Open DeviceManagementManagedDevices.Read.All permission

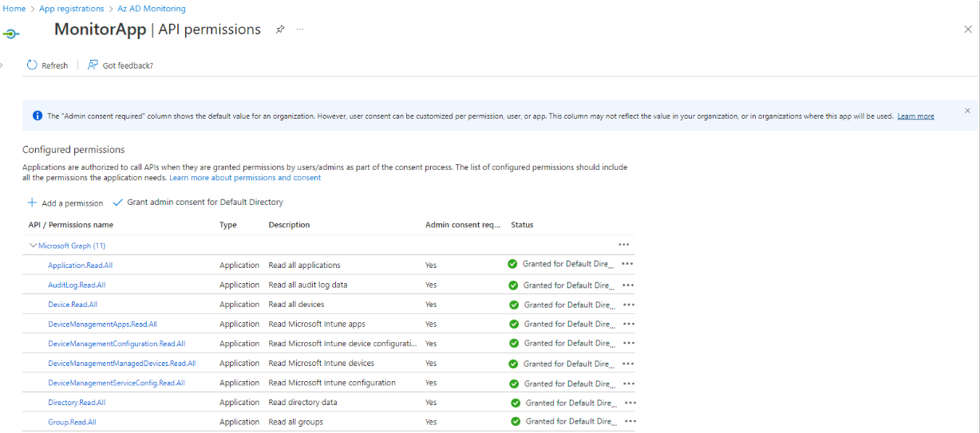tap(121, 364)
